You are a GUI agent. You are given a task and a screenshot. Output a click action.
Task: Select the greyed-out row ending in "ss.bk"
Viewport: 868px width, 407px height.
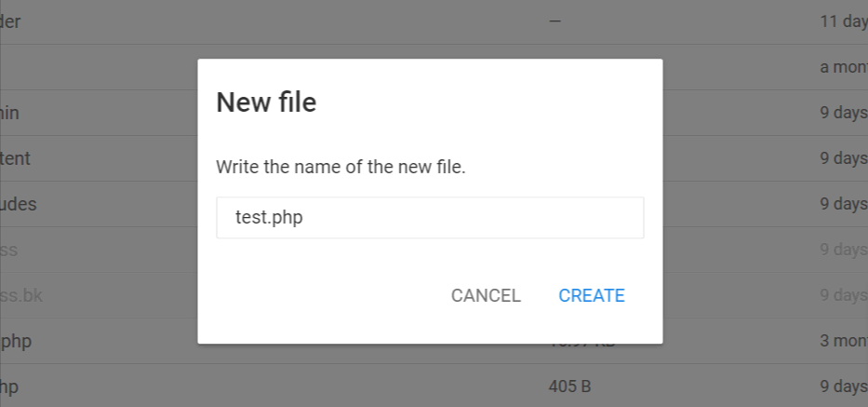(x=21, y=295)
